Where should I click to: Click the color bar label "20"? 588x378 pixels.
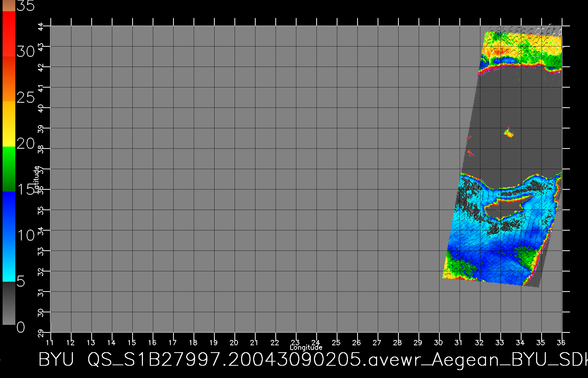[26, 144]
